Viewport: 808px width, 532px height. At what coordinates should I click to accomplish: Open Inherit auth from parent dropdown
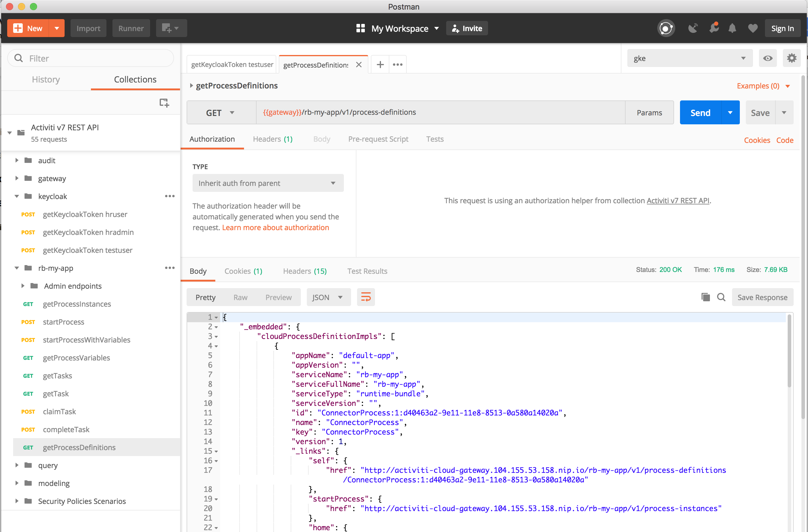[268, 183]
